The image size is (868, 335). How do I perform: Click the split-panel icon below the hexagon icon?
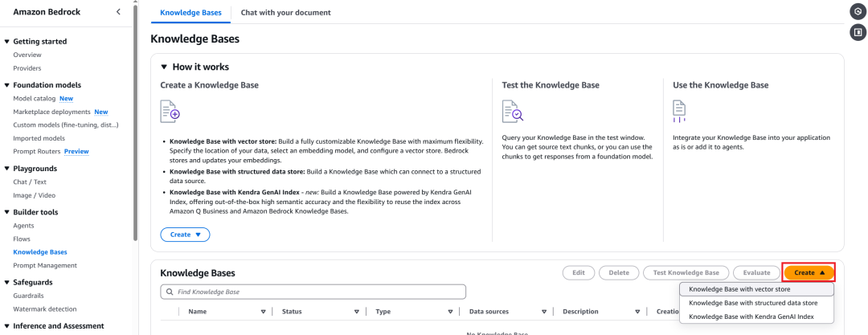(x=858, y=32)
